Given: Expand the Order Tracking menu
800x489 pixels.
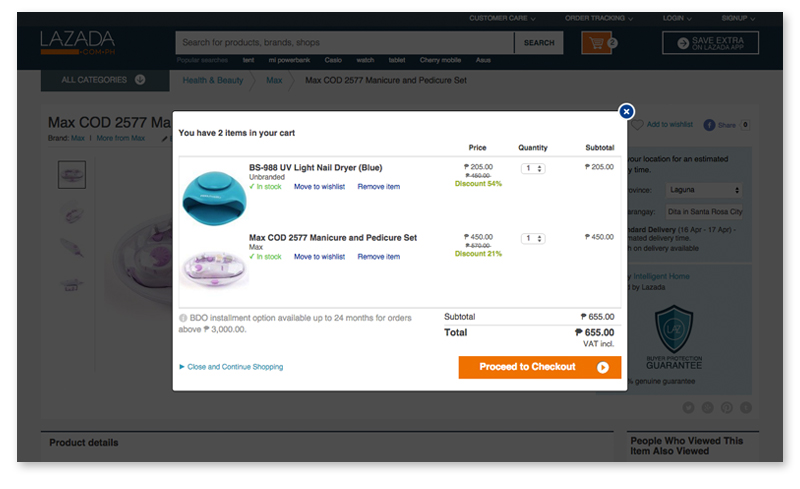Looking at the screenshot, I should click(x=598, y=18).
